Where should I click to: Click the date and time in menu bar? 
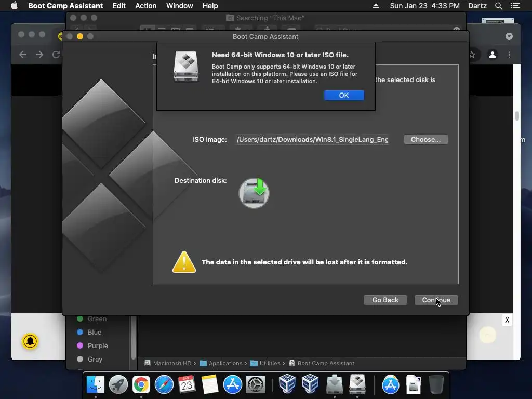(425, 6)
